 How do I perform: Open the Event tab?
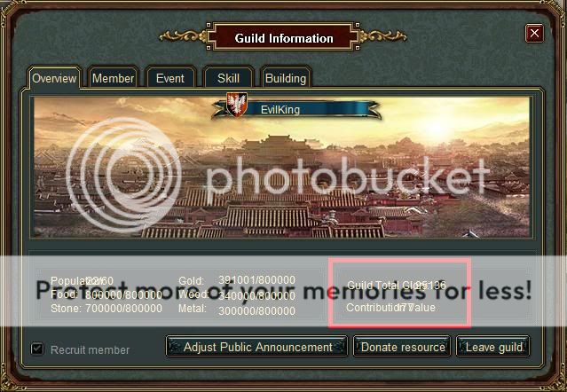point(170,78)
